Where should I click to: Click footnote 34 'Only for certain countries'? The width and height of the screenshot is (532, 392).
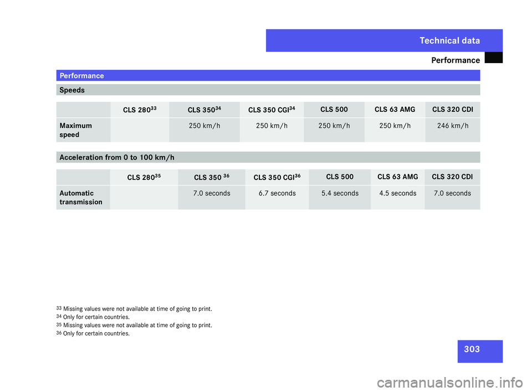[x=93, y=317]
